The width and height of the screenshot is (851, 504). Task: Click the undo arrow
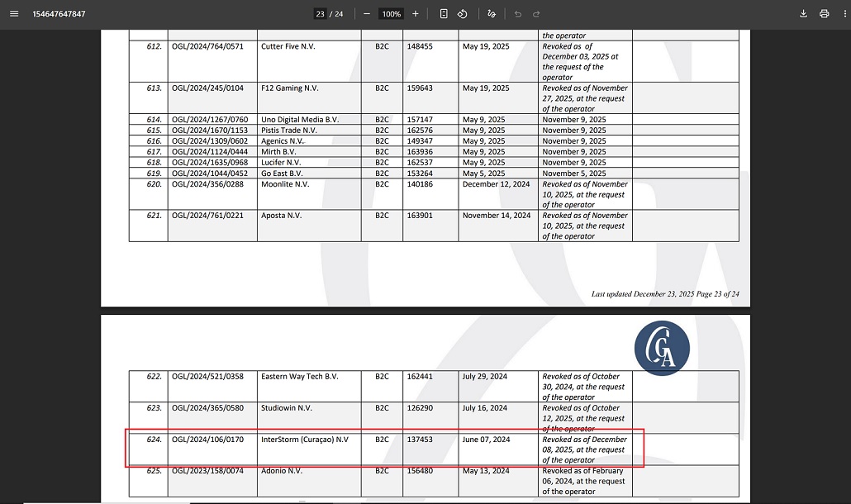point(517,14)
